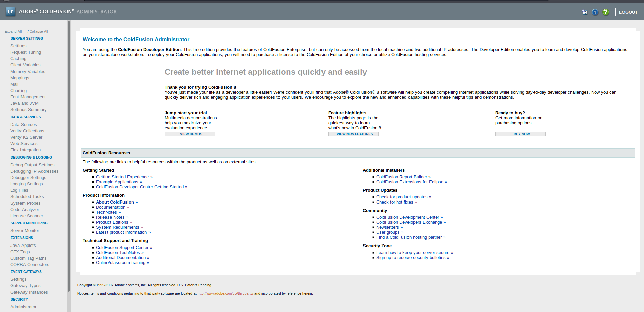Open Font Management
The image size is (644, 312).
pyautogui.click(x=28, y=97)
